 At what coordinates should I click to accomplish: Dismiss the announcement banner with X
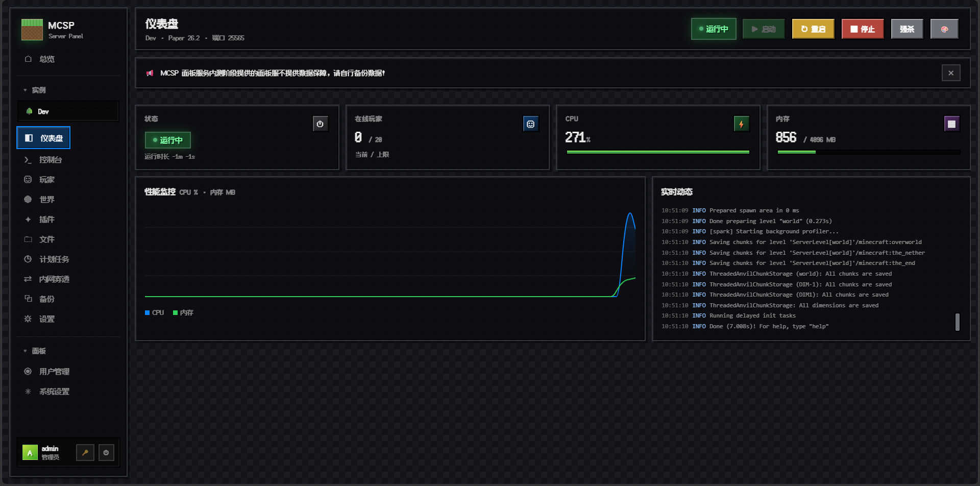point(951,73)
